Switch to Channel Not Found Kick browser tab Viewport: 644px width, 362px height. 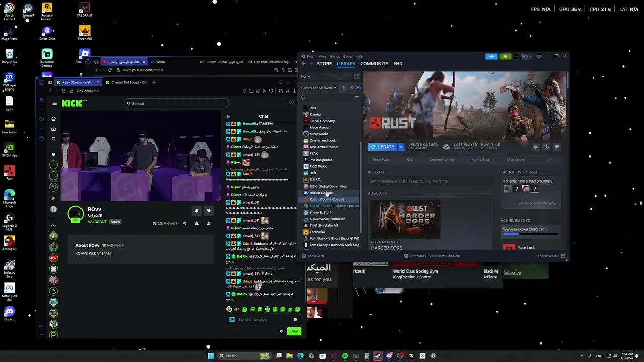[127, 82]
